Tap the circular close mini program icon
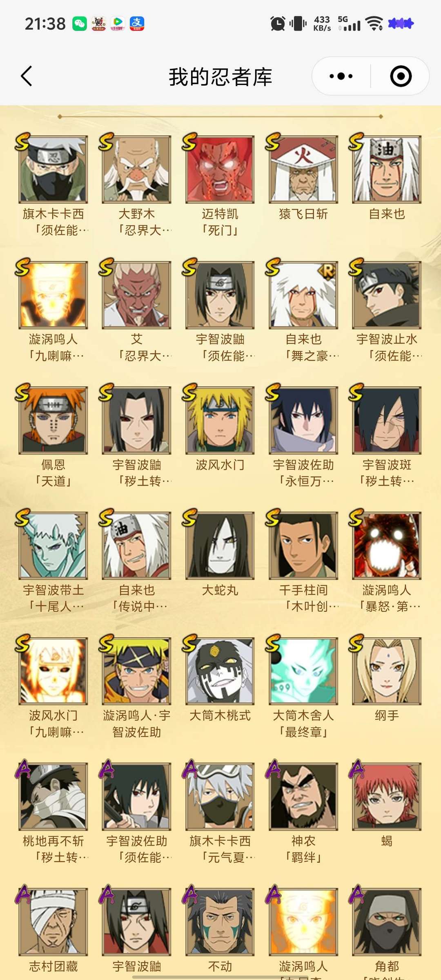Screen dimensions: 441x980 (401, 76)
